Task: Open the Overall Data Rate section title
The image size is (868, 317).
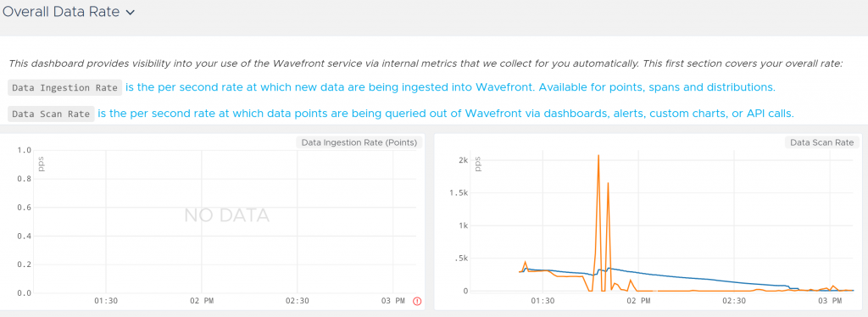Action: (x=61, y=12)
